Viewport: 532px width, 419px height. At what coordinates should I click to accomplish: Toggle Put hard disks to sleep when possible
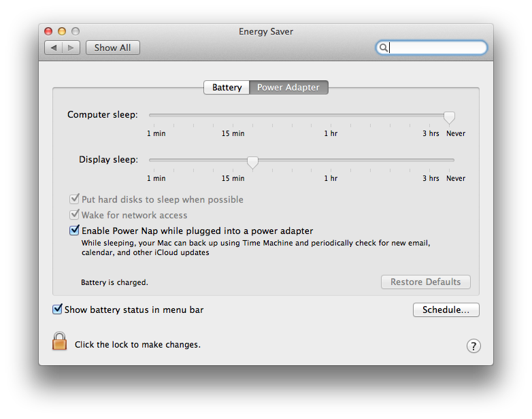(74, 199)
